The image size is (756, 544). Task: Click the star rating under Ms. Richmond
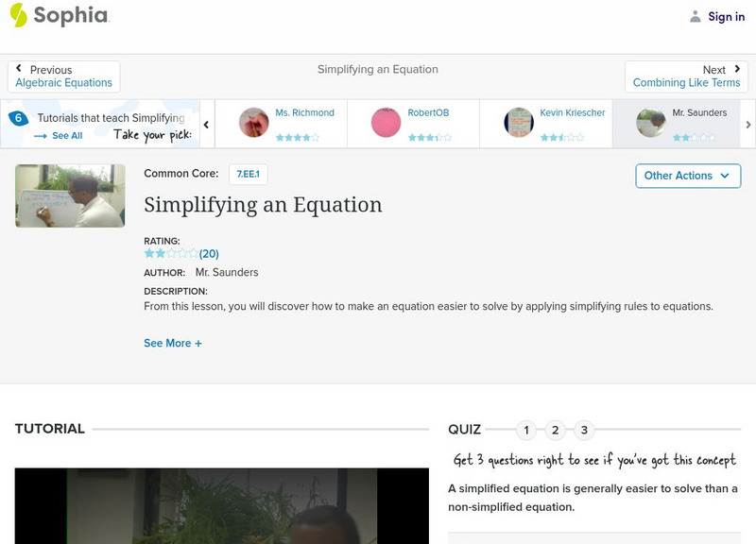click(296, 135)
